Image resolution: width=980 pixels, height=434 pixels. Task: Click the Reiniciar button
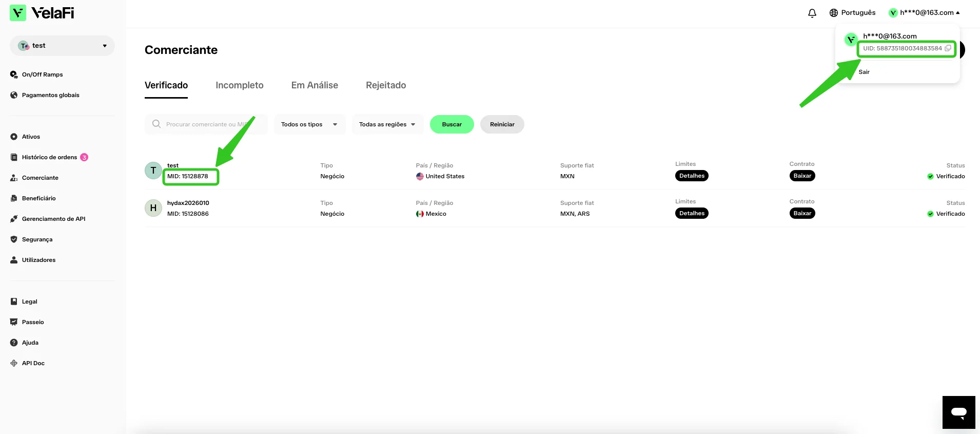tap(502, 124)
